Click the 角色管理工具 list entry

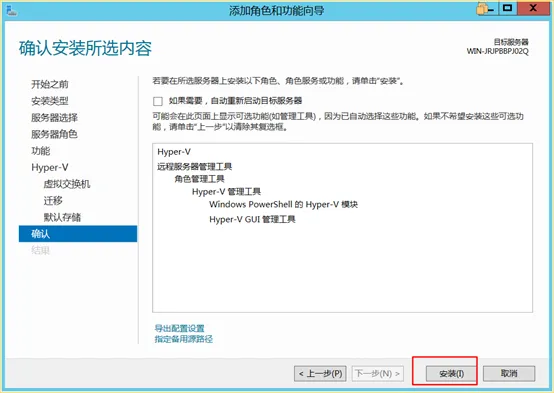199,179
